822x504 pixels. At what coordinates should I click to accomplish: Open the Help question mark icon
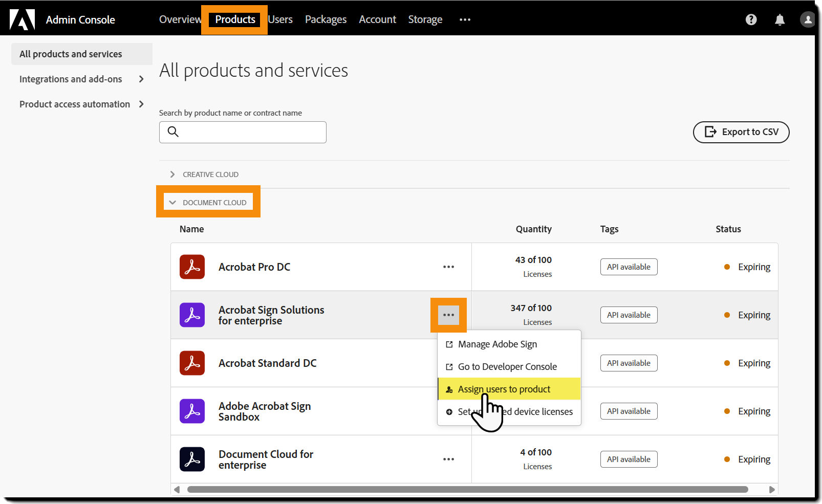tap(751, 19)
